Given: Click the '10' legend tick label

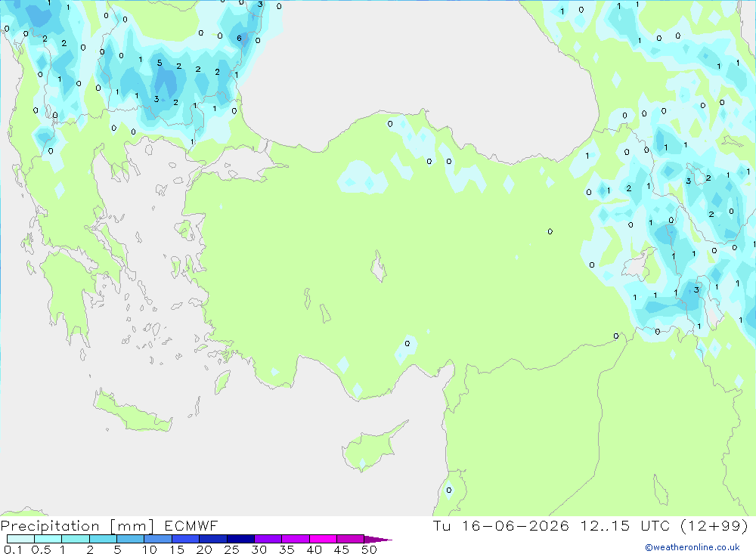Looking at the screenshot, I should [150, 549].
